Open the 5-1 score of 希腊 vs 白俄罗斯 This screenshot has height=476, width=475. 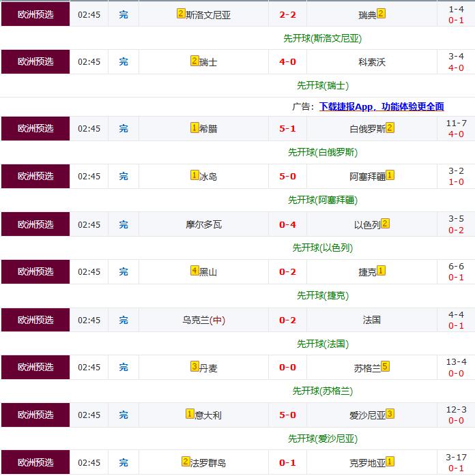tap(287, 128)
